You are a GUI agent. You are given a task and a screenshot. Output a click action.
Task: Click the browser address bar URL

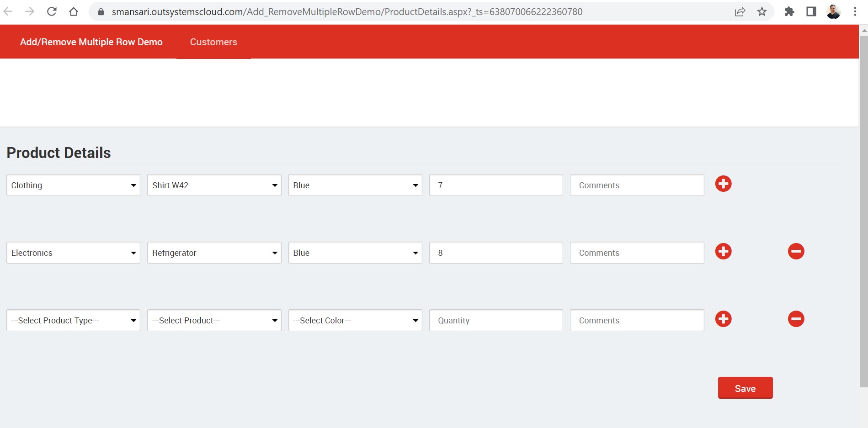click(347, 12)
